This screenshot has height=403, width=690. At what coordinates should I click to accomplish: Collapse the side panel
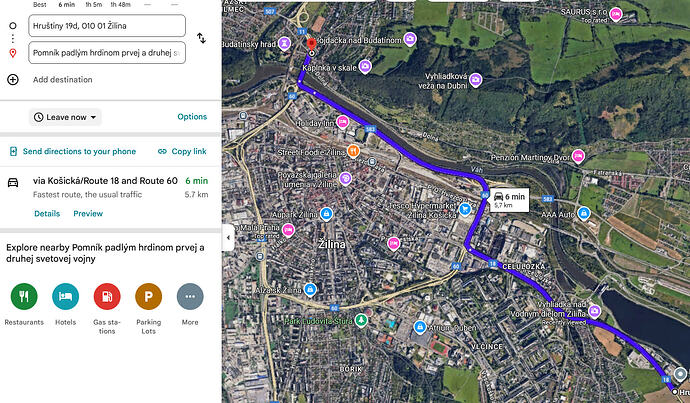pyautogui.click(x=227, y=239)
